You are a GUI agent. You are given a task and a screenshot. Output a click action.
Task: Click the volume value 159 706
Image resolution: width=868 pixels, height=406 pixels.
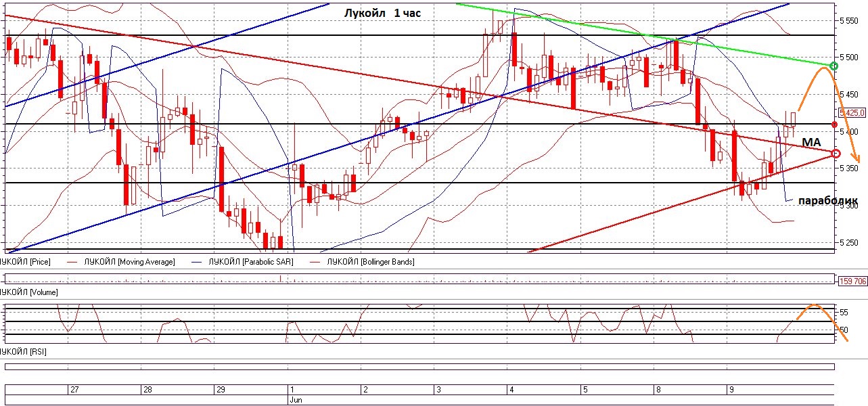tap(852, 281)
